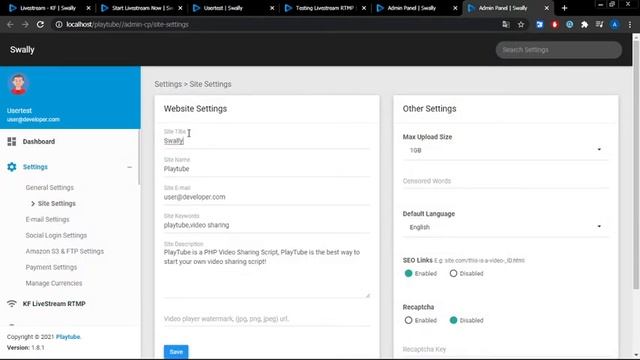Close the 'Livestream - KF' tab
640x360 pixels.
[x=88, y=8]
